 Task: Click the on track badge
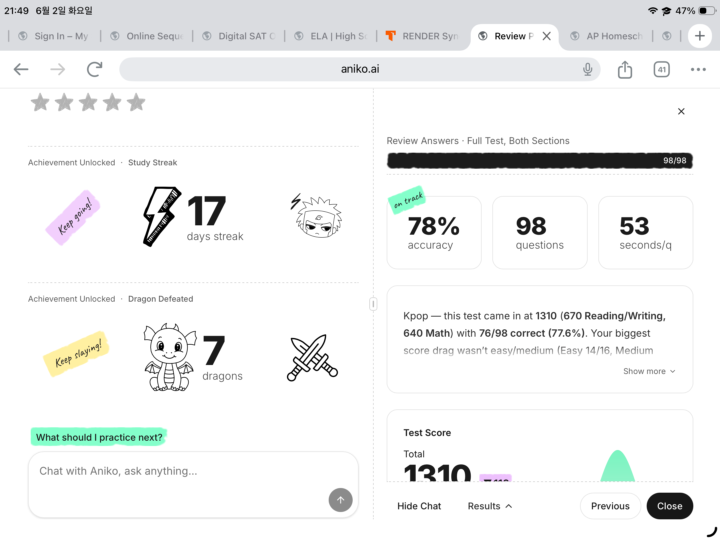[x=408, y=199]
